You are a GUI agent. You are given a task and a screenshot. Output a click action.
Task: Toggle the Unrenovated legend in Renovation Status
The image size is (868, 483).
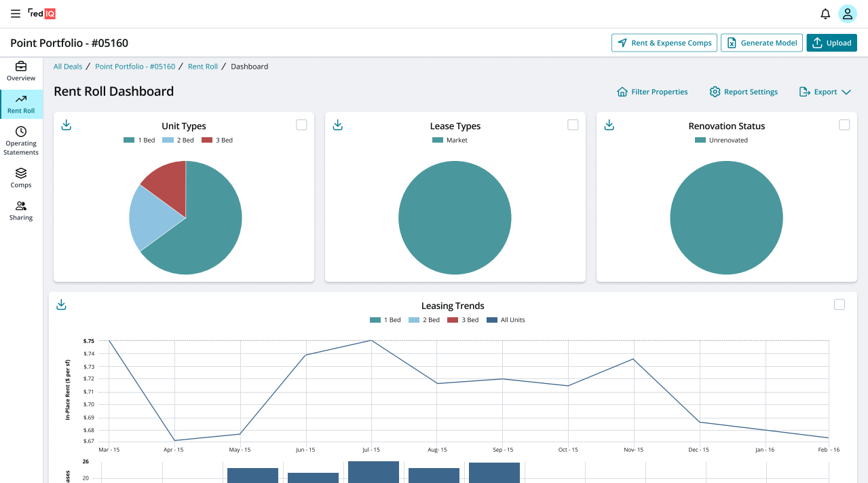pos(721,140)
